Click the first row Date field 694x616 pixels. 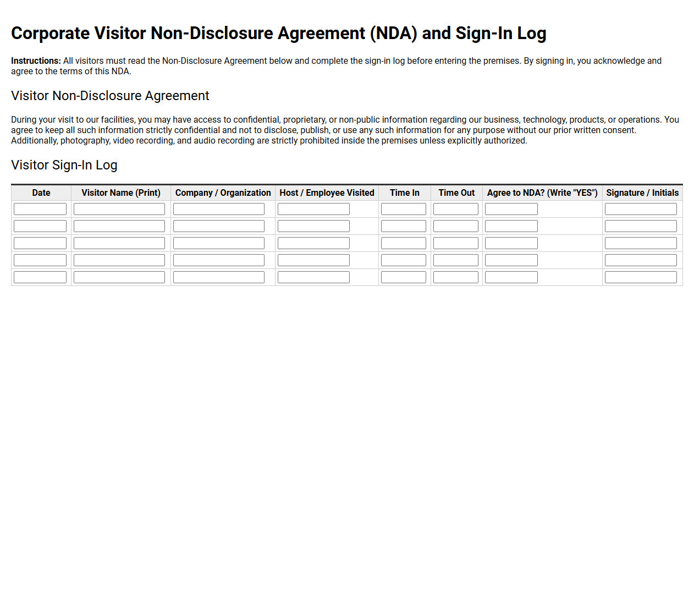pos(40,209)
